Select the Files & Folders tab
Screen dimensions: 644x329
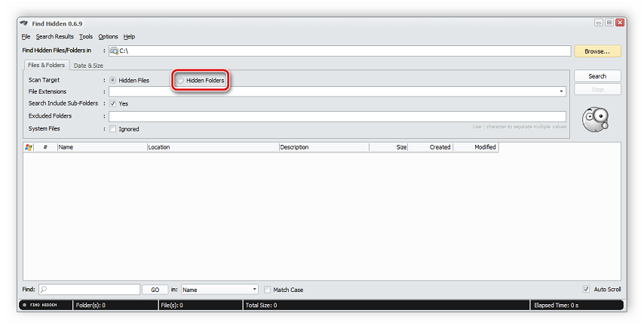pyautogui.click(x=47, y=65)
